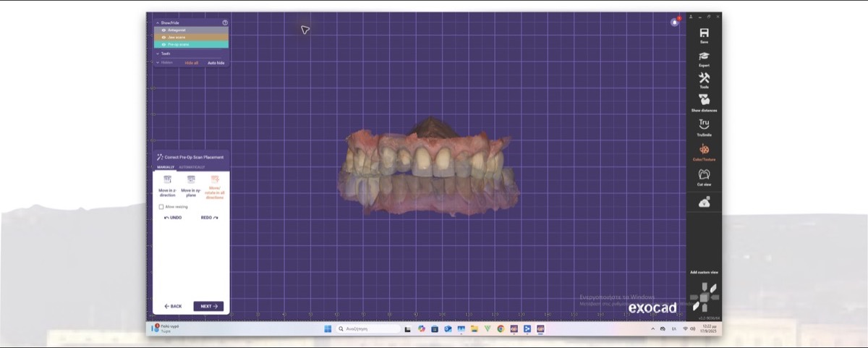This screenshot has width=868, height=348.
Task: Open the notification bell icon
Action: (x=675, y=22)
